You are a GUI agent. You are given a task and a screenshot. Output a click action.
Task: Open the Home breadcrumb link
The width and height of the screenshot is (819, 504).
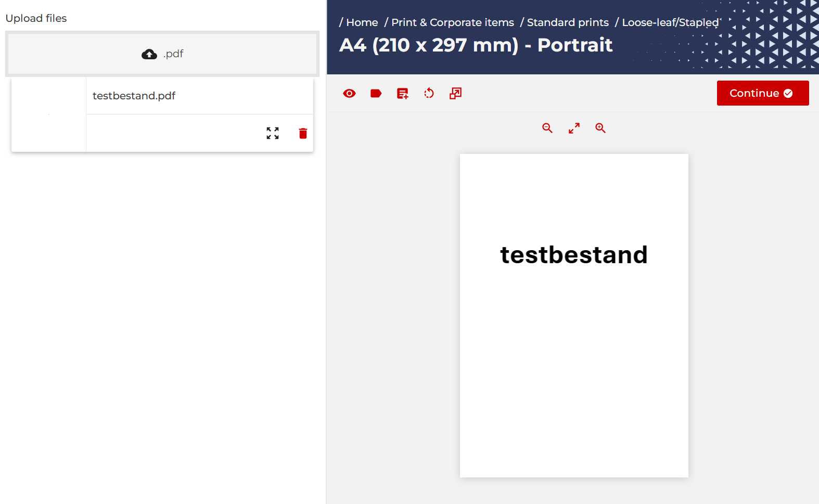tap(362, 22)
